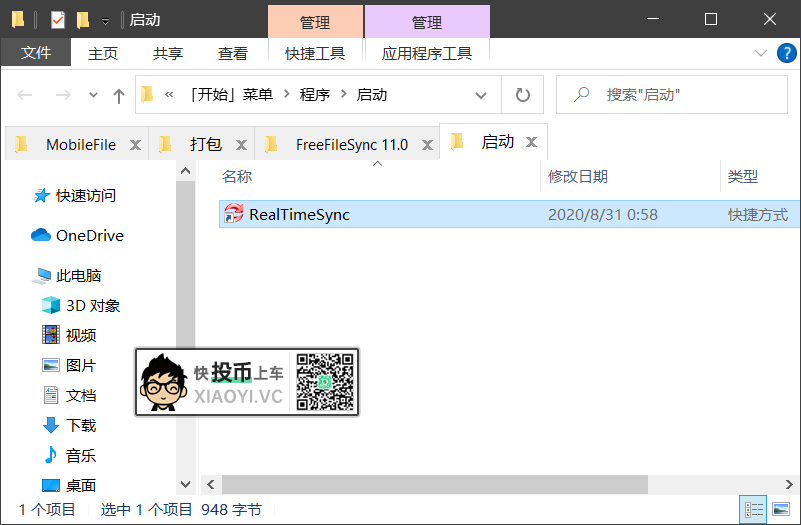Switch to large icons view in status bar

(781, 509)
